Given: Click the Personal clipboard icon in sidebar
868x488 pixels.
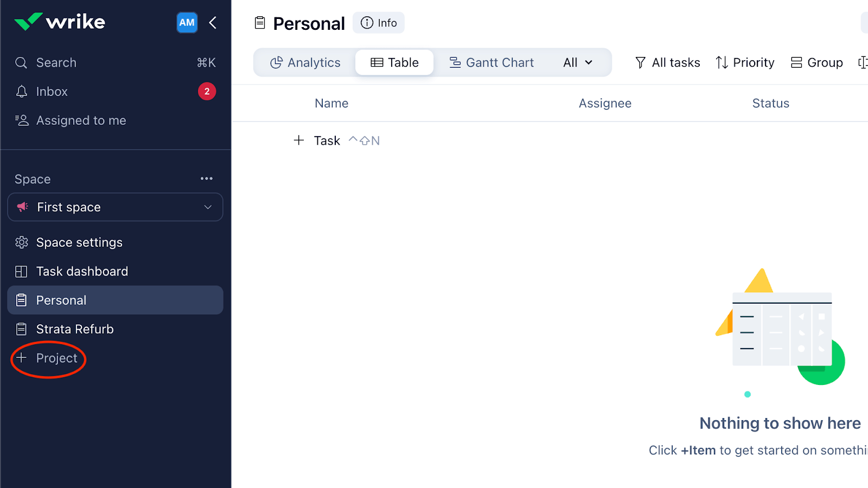Looking at the screenshot, I should pos(21,300).
